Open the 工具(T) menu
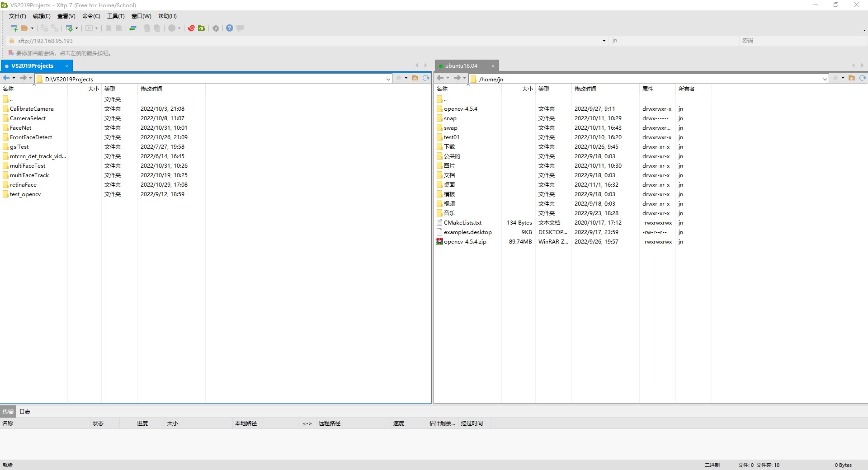Viewport: 868px width, 470px height. [116, 16]
